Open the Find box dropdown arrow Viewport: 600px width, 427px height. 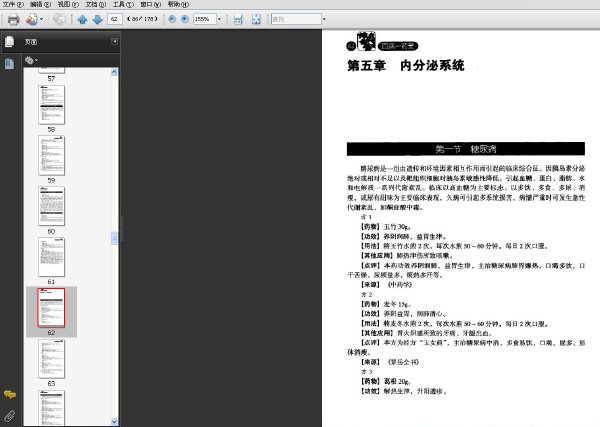coord(324,19)
